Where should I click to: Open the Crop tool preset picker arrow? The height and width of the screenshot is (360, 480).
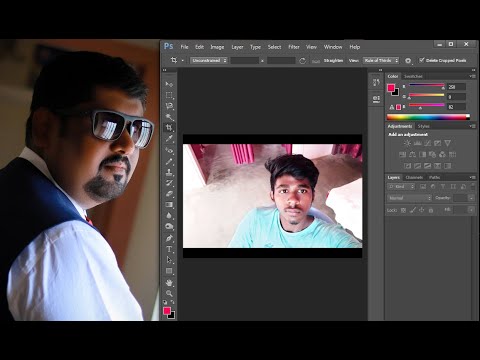tap(183, 60)
